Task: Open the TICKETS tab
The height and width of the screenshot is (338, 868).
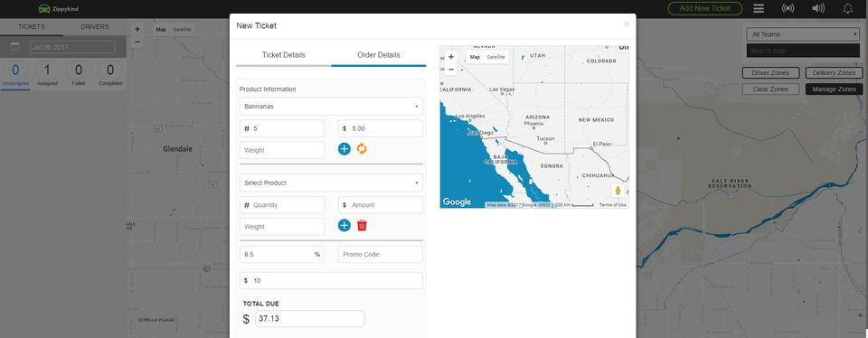Action: point(32,26)
